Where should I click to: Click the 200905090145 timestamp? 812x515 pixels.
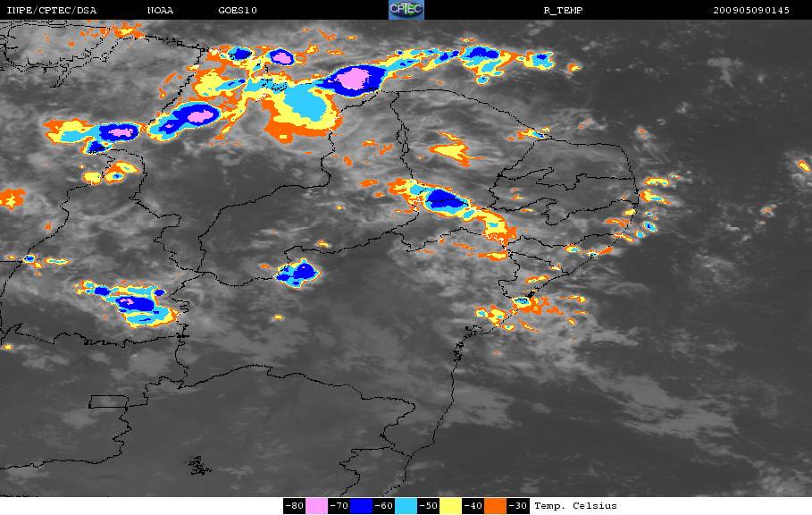(x=751, y=11)
